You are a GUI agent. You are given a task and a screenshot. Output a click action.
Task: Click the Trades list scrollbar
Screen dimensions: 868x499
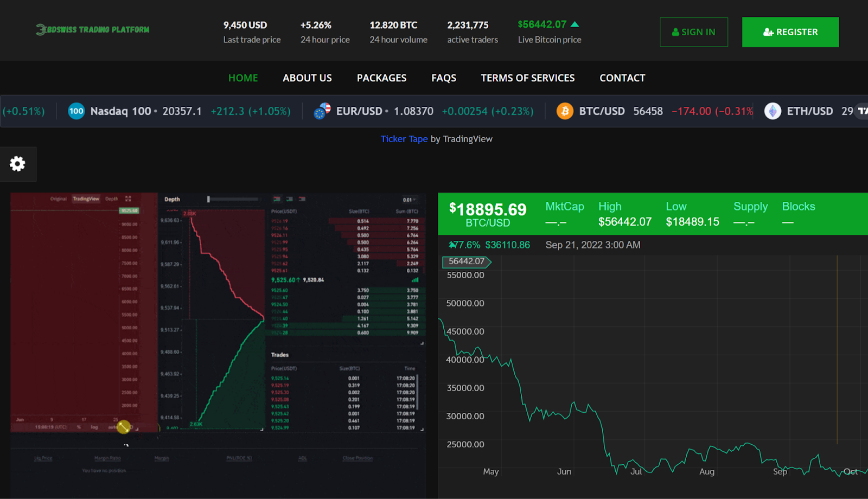point(418,392)
